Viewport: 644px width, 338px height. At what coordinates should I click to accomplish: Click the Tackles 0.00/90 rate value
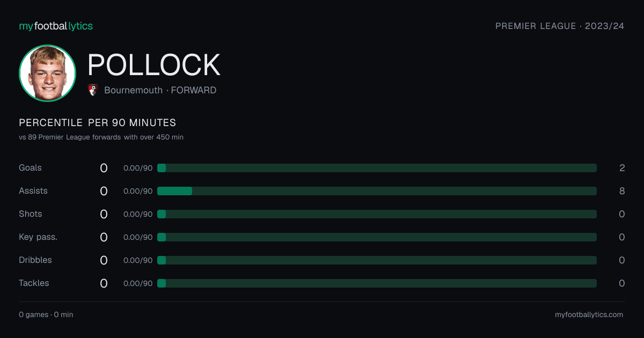tap(138, 283)
